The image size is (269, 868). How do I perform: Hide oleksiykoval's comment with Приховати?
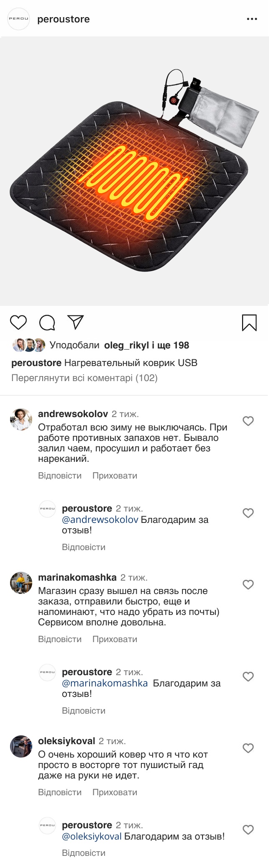coord(115,792)
